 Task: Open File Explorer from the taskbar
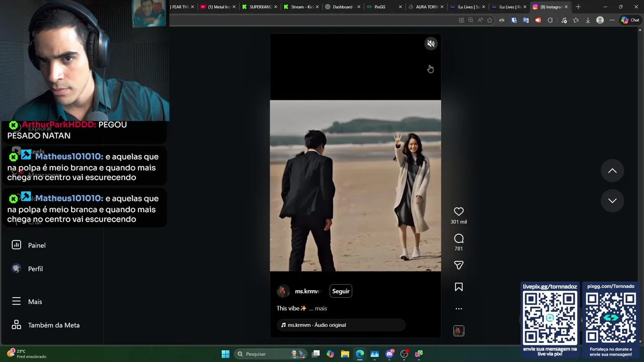tap(345, 354)
